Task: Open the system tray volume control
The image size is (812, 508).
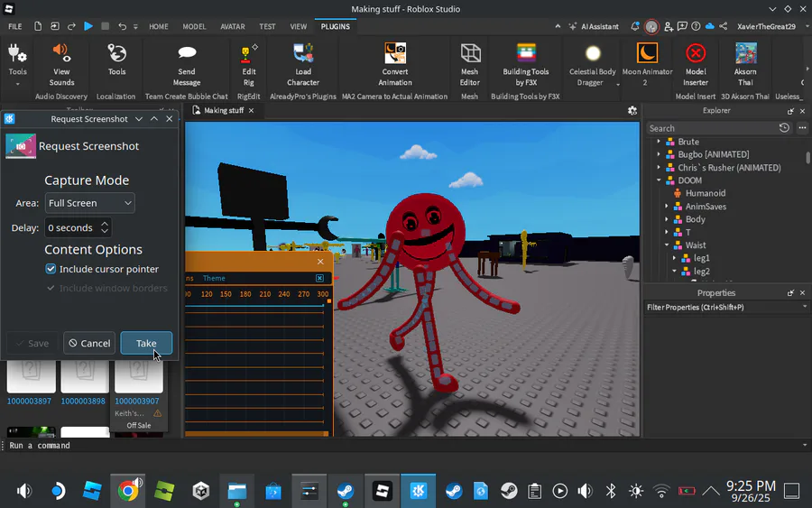Action: [586, 490]
